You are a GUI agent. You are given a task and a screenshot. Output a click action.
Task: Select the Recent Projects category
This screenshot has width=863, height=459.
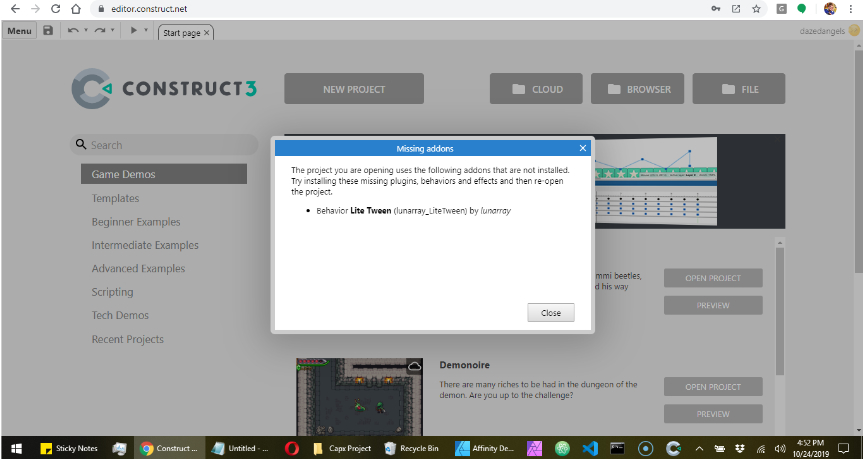coord(128,339)
